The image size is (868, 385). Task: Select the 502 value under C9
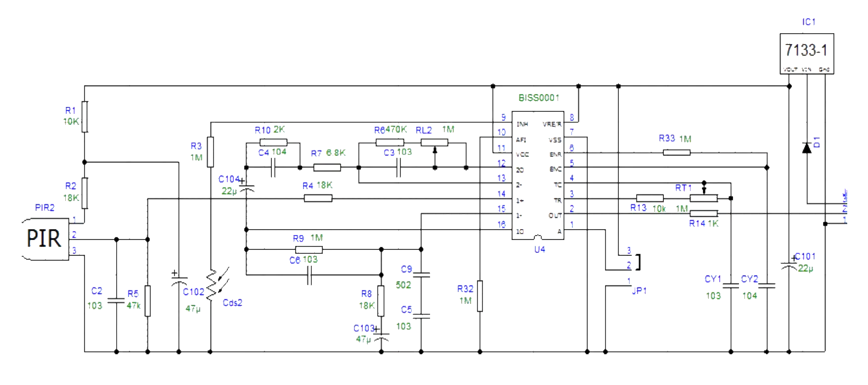pyautogui.click(x=403, y=285)
